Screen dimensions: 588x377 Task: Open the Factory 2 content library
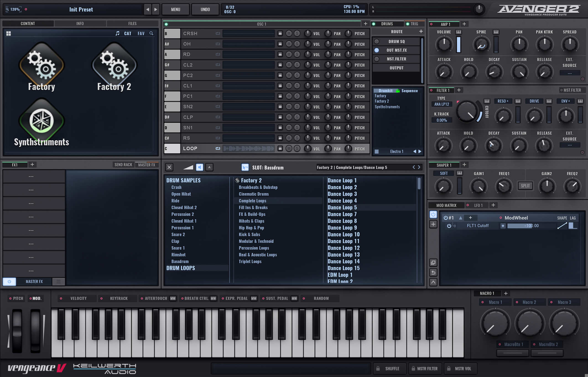coord(114,67)
